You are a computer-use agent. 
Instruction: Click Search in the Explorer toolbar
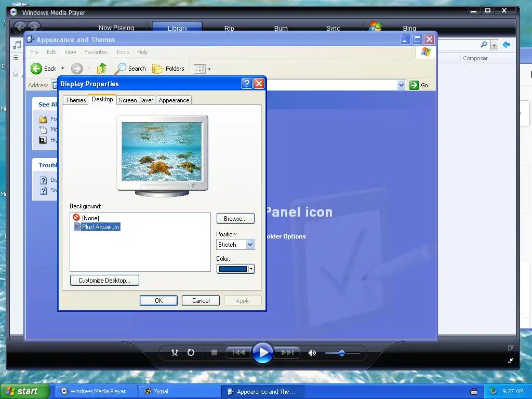click(x=130, y=69)
